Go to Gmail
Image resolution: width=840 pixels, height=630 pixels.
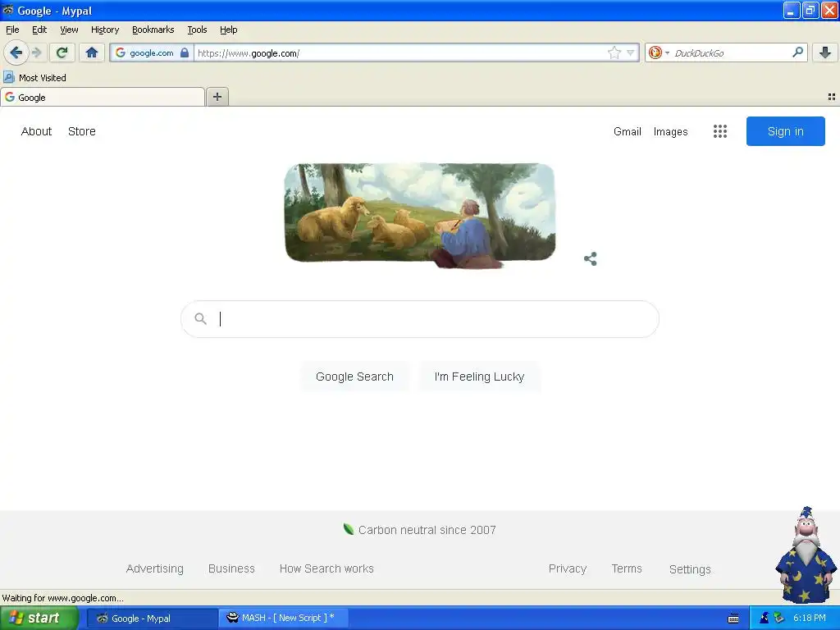(x=628, y=131)
